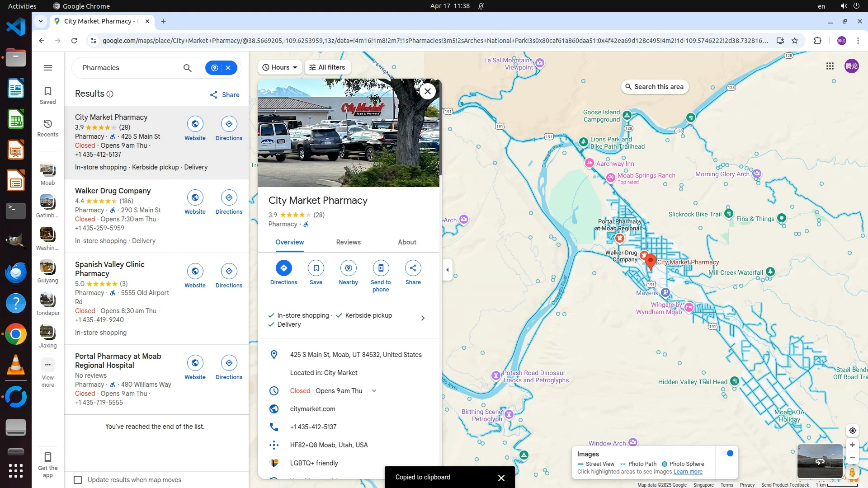
Task: Click Walker Drug Company Directions icon
Action: pyautogui.click(x=229, y=198)
